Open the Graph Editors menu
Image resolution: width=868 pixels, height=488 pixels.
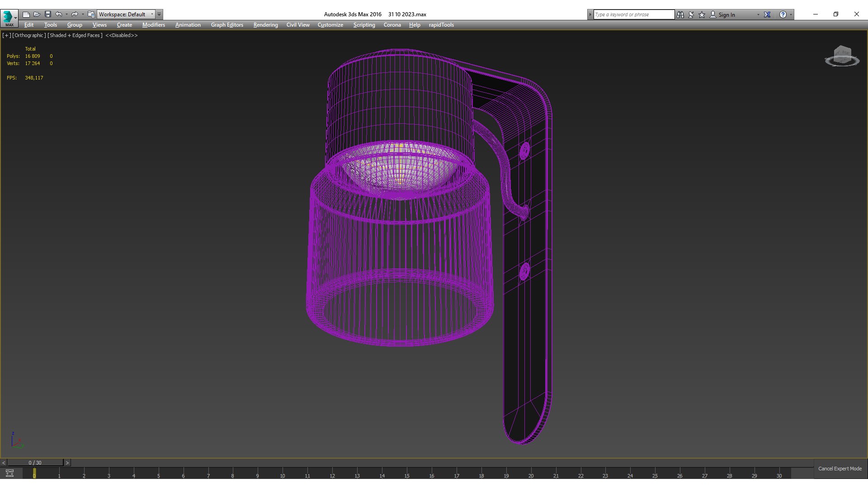(227, 25)
